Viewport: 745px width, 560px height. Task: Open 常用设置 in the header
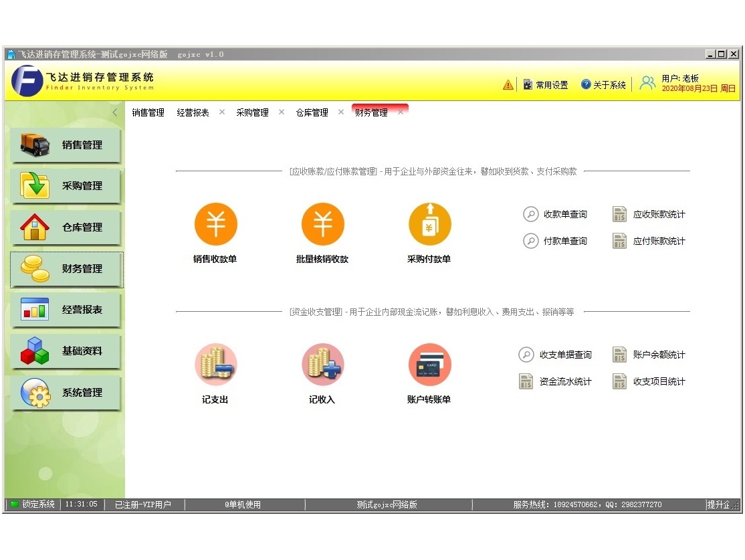[546, 85]
